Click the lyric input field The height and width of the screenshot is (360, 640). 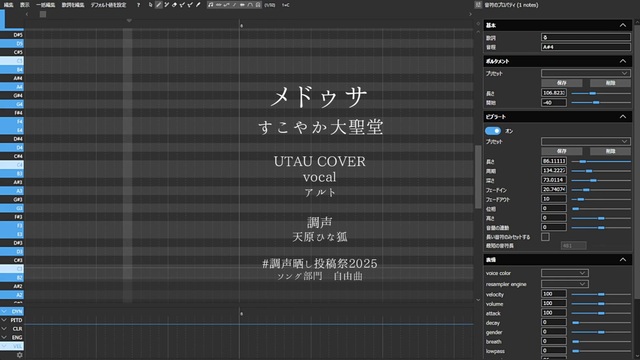(x=586, y=37)
